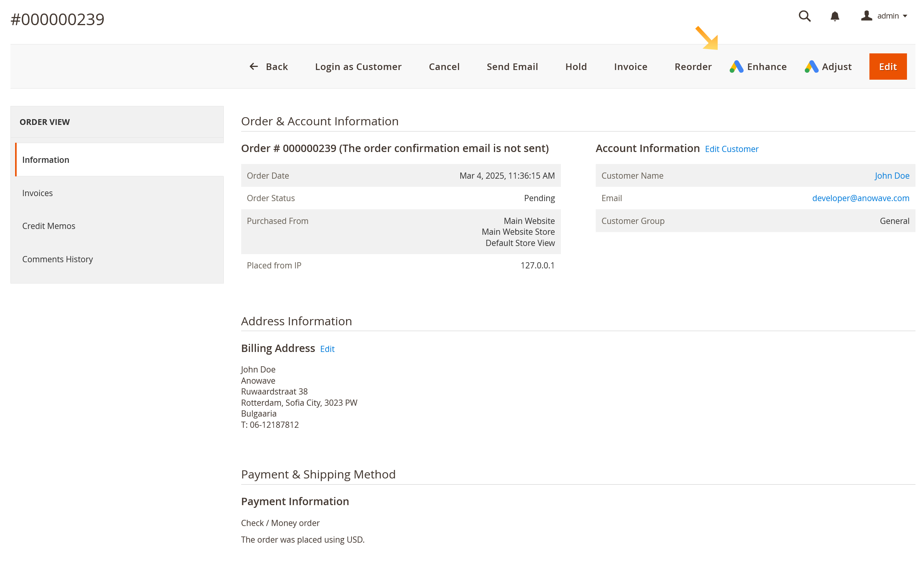Click the order date value Mar 4, 2025

point(507,176)
